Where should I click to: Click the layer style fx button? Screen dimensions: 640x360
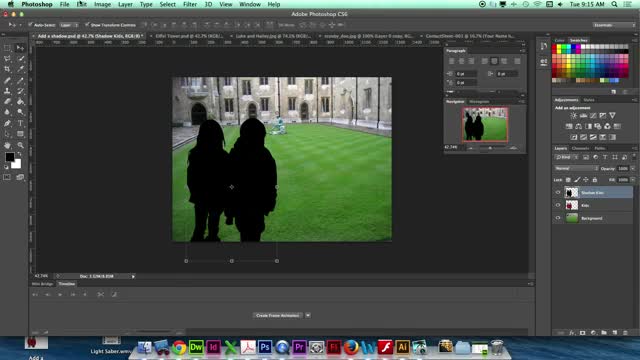[x=572, y=333]
